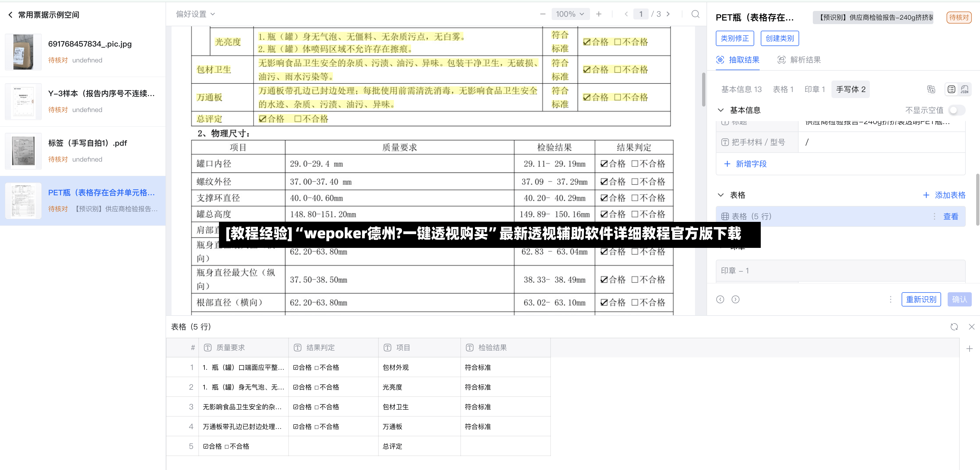Collapse the 表格 section
Screen dimensions: 980x470
coord(720,195)
